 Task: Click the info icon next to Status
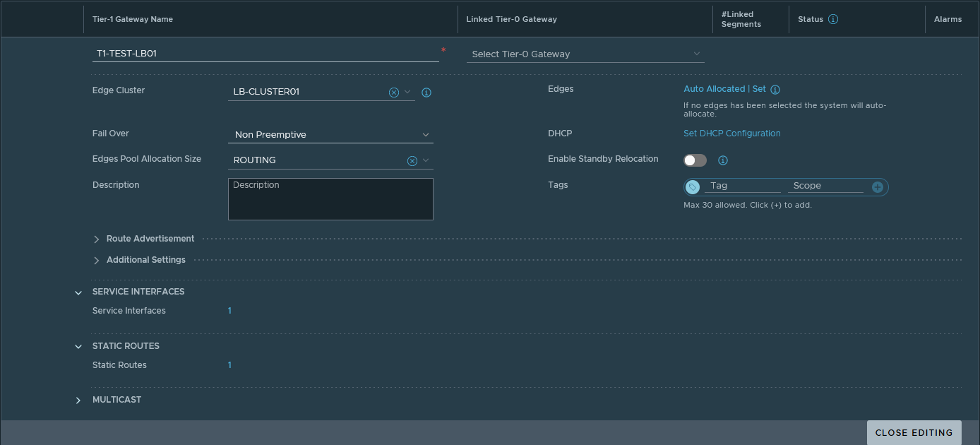pos(833,19)
